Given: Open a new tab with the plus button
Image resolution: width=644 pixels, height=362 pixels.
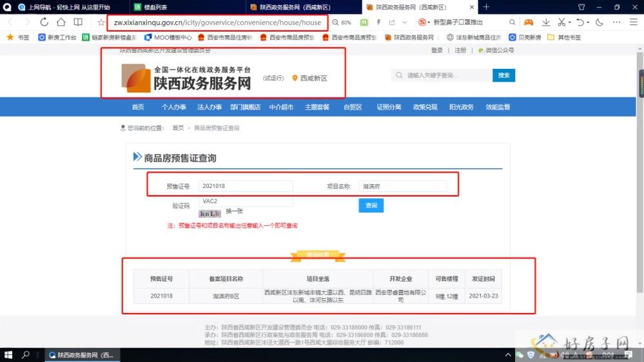Looking at the screenshot, I should click(x=486, y=7).
